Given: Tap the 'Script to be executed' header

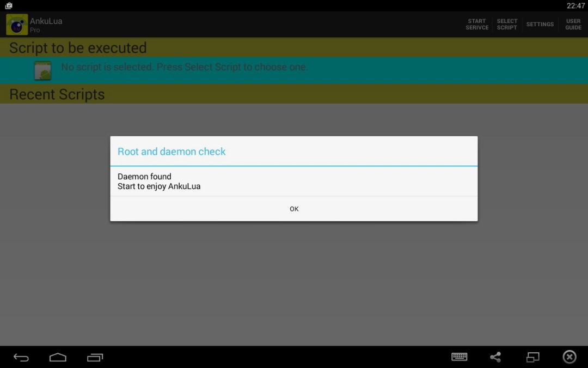Looking at the screenshot, I should (78, 48).
